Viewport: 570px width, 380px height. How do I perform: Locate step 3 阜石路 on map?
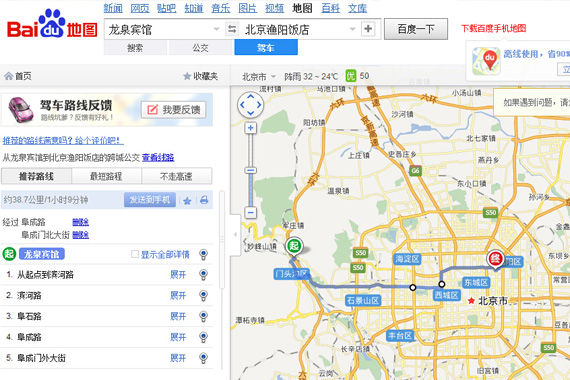click(x=204, y=316)
